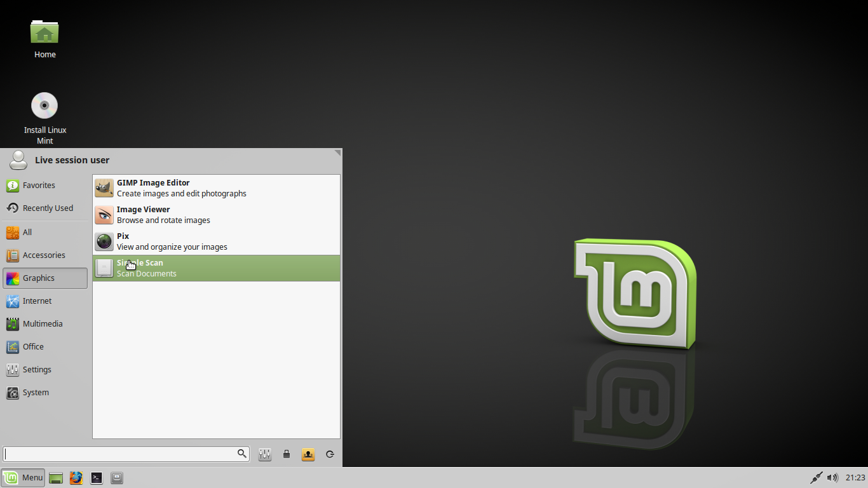Select the Graphics category
The height and width of the screenshot is (488, 868).
click(x=45, y=278)
